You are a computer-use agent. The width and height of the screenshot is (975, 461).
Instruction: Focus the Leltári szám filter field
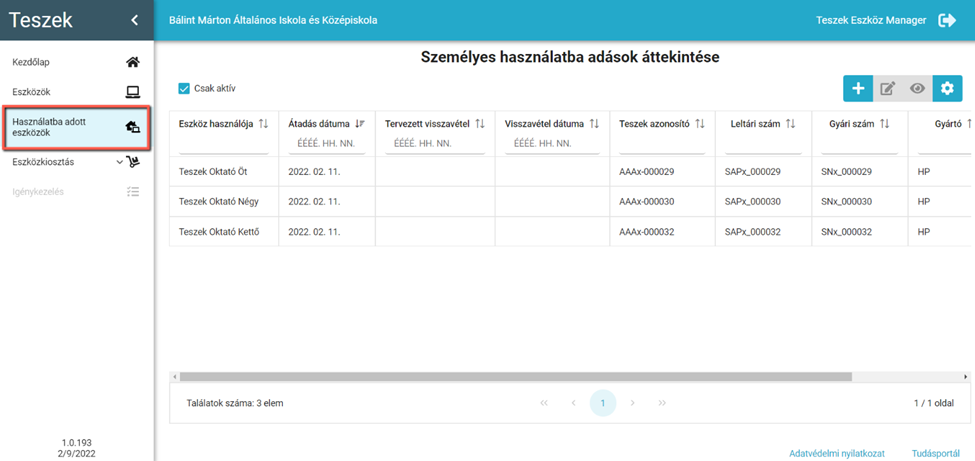[763, 144]
